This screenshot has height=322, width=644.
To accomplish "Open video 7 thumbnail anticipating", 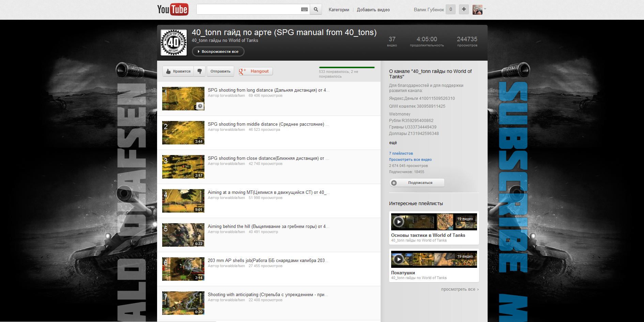I will 183,303.
